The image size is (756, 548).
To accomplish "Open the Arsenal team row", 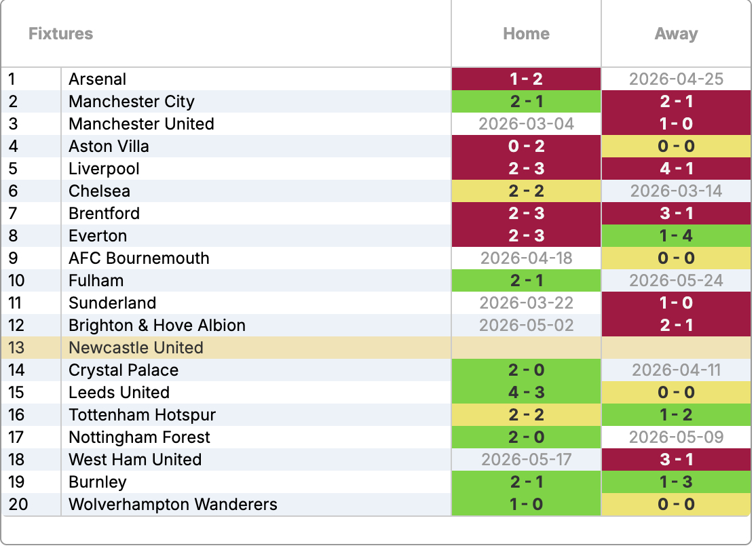I will (98, 79).
